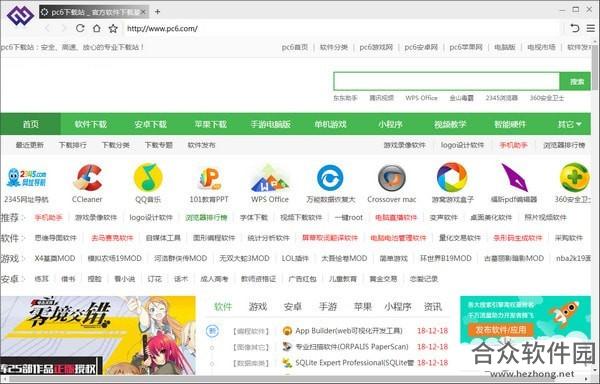This screenshot has width=600, height=384.
Task: Open the mini programs navigation tab
Action: pyautogui.click(x=390, y=124)
